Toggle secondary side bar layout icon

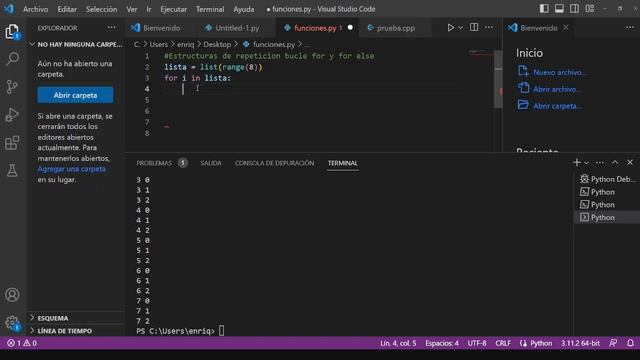pos(574,9)
